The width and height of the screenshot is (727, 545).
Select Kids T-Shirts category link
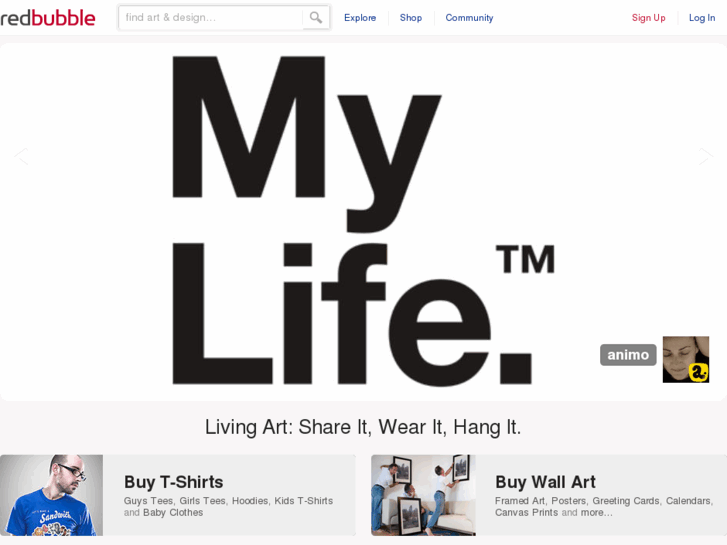coord(304,501)
